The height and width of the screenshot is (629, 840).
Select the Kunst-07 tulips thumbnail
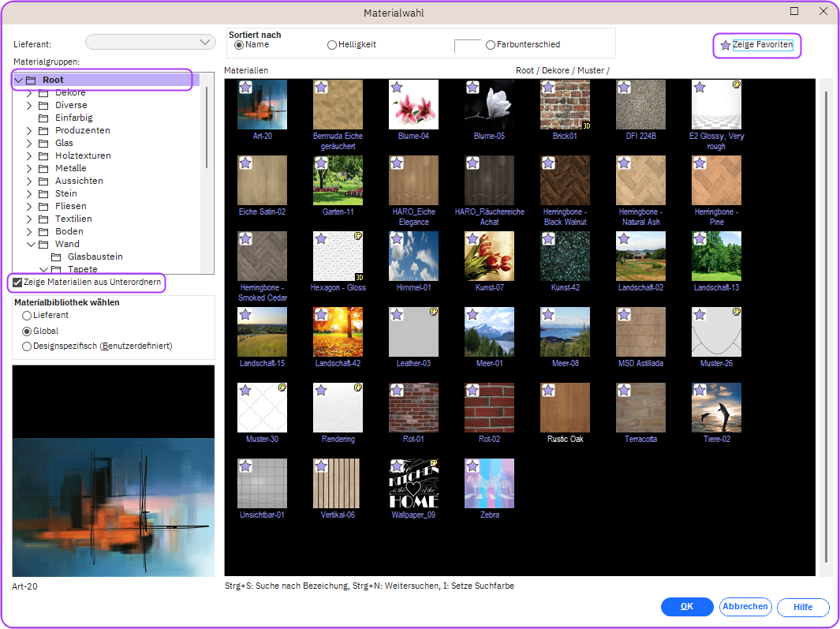click(x=489, y=256)
